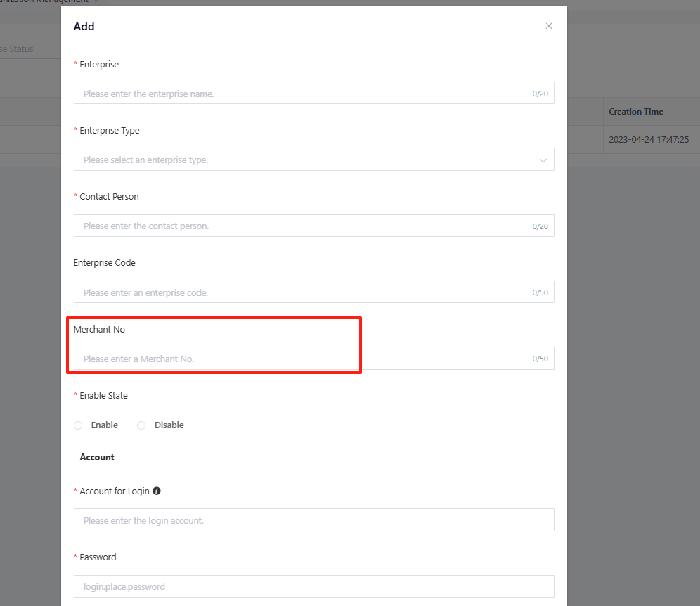This screenshot has width=700, height=606.
Task: Expand the Enterprise Type chevron arrow
Action: pos(543,160)
